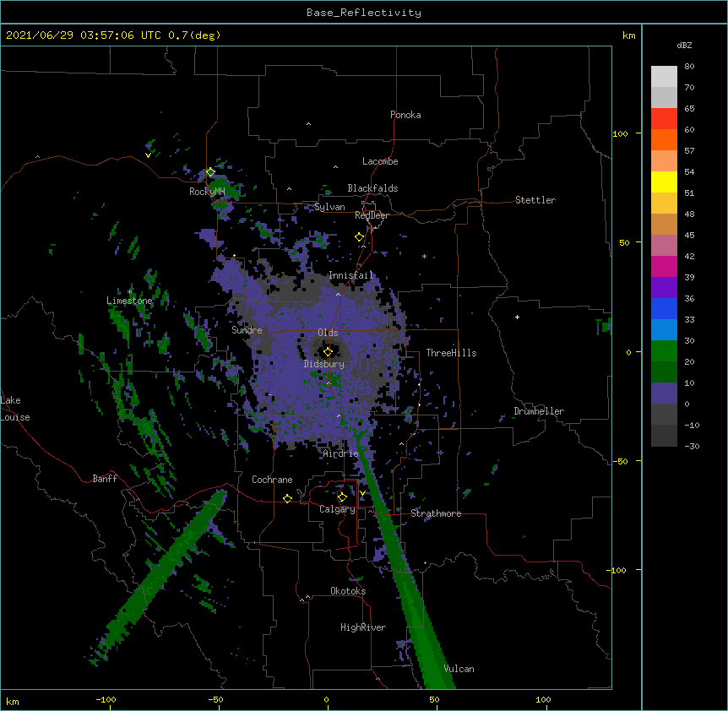Image resolution: width=728 pixels, height=711 pixels.
Task: Click the Lacombe city label
Action: pyautogui.click(x=380, y=161)
